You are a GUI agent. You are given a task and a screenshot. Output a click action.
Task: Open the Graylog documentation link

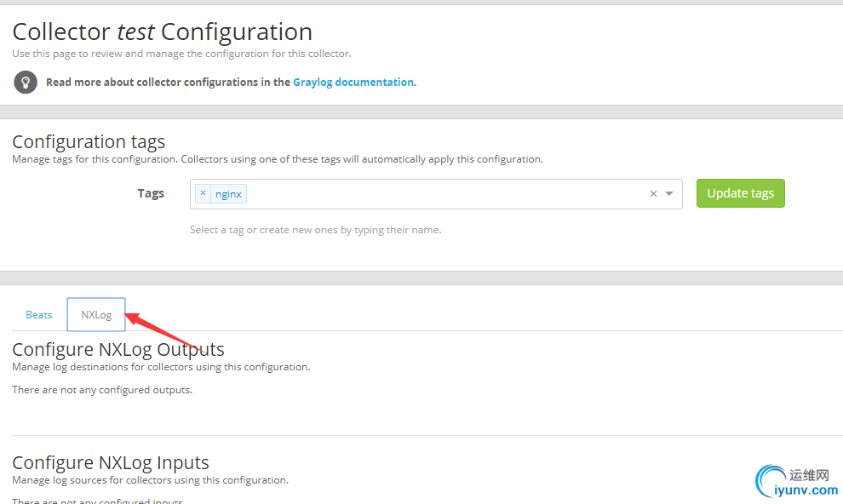(353, 83)
